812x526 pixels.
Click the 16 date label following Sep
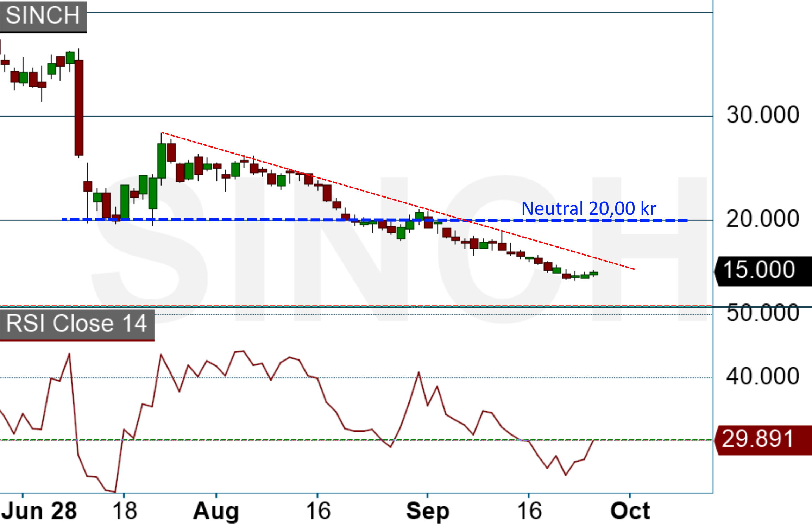coord(529,511)
